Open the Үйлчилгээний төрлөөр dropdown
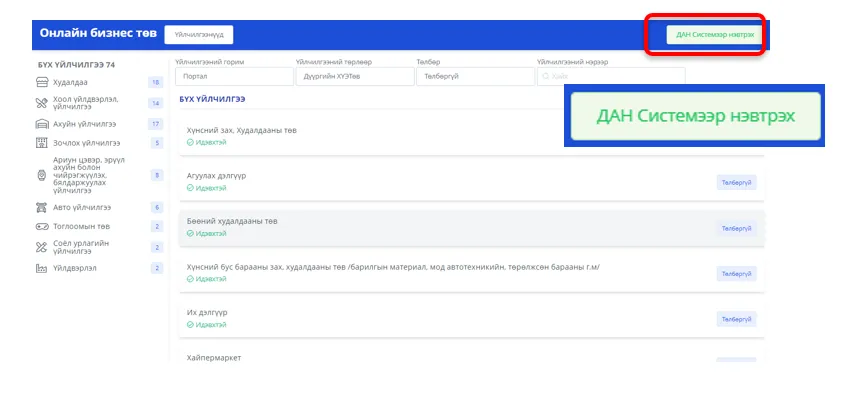 pyautogui.click(x=354, y=77)
